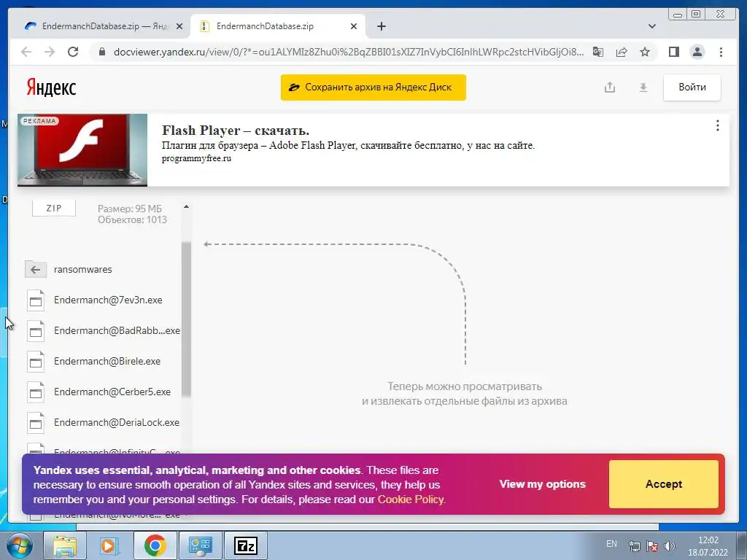Click Сохранить архив на Яндекс Диск button
The image size is (747, 560).
(x=373, y=87)
